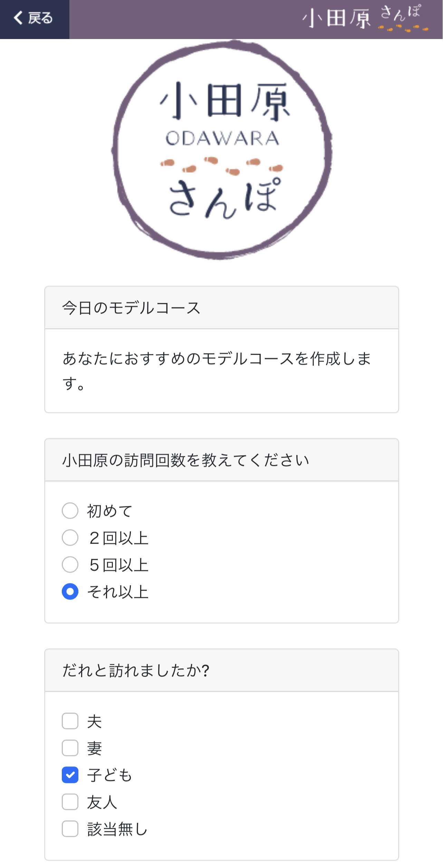Click the 小田原の訪問回数 question header
The width and height of the screenshot is (443, 868).
222,460
